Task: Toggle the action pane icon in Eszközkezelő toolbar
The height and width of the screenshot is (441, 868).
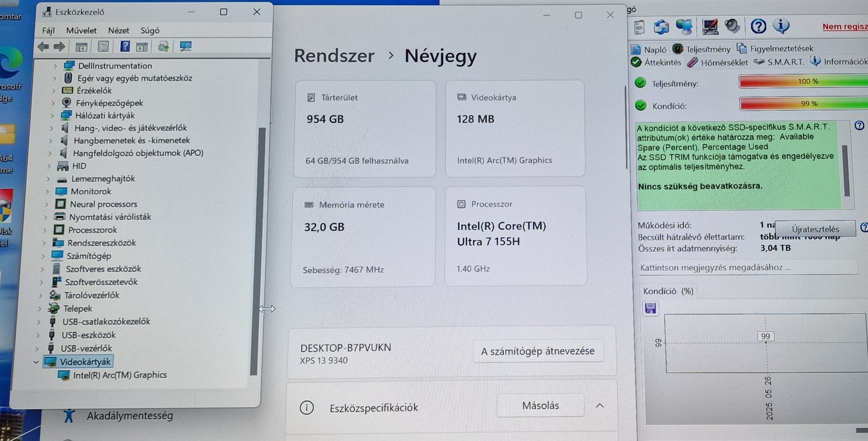Action: coord(142,47)
